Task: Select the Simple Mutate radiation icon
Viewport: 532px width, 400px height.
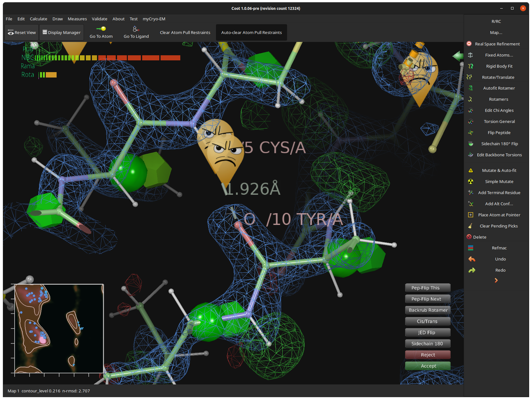Action: 470,181
